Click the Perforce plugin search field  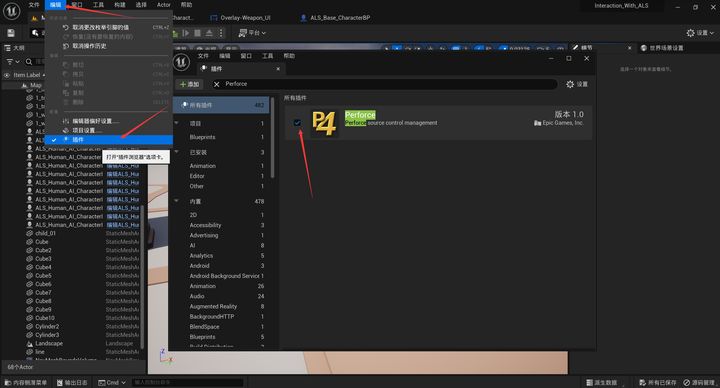click(385, 84)
